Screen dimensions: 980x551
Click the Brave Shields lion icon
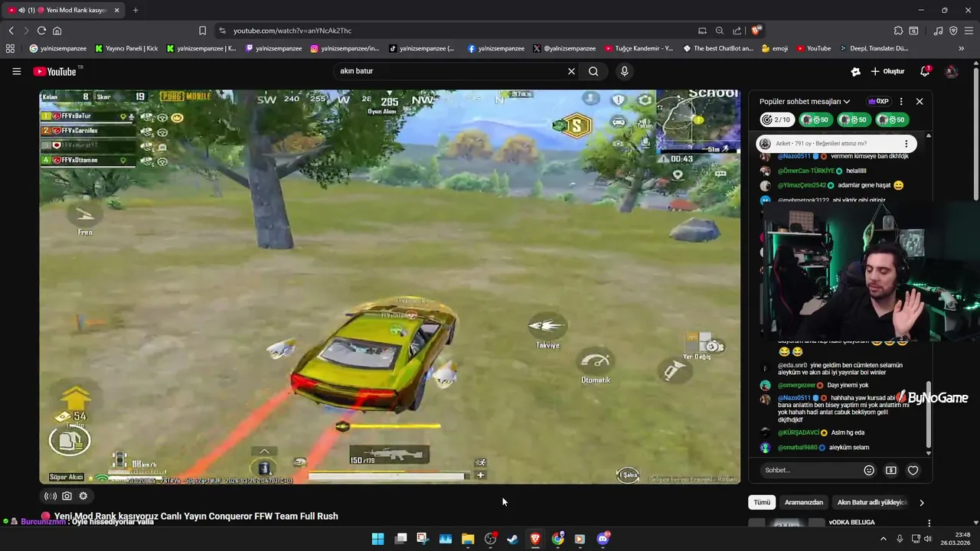click(756, 31)
